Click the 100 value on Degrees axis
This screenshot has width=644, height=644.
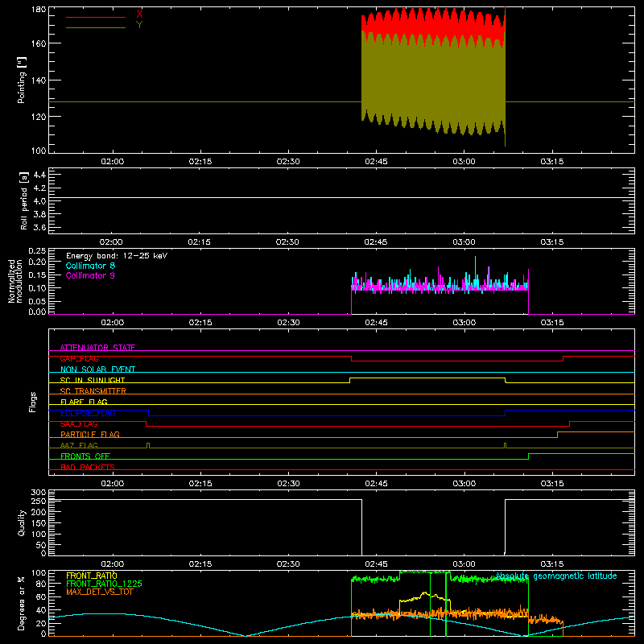pos(39,573)
